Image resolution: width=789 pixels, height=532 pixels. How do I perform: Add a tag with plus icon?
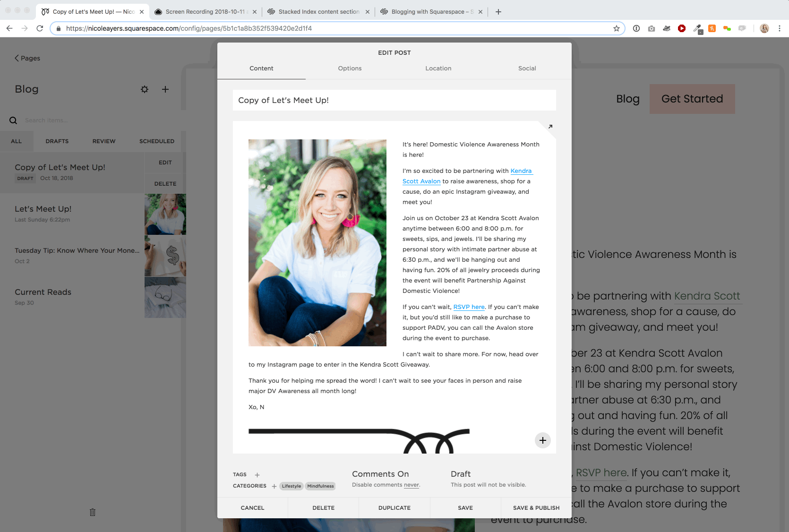point(257,475)
